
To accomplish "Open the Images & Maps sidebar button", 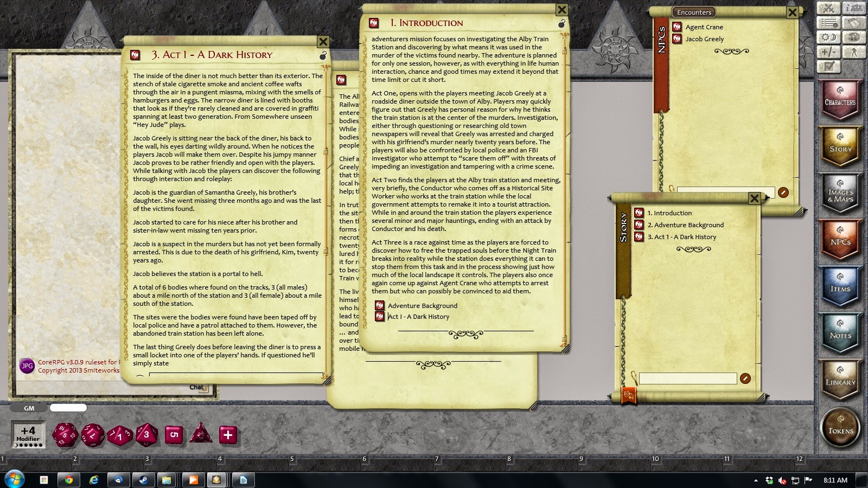I will (840, 192).
